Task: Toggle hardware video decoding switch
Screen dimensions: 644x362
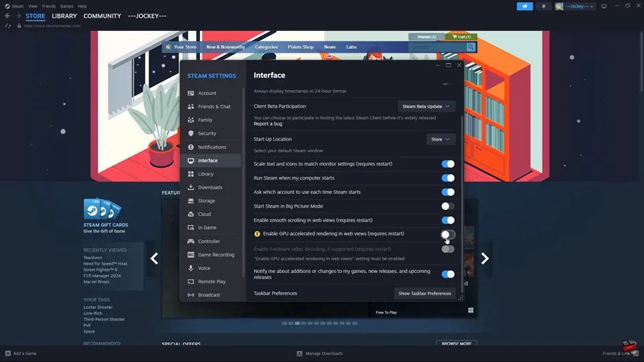Action: click(x=447, y=249)
